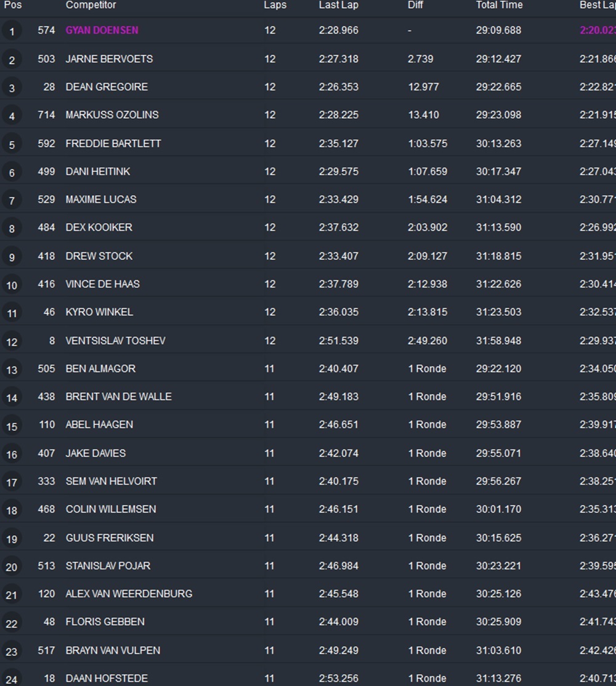Click DEAN GREGOIRE's total time 29:22.665
Viewport: 616px width, 686px height.
pos(498,87)
